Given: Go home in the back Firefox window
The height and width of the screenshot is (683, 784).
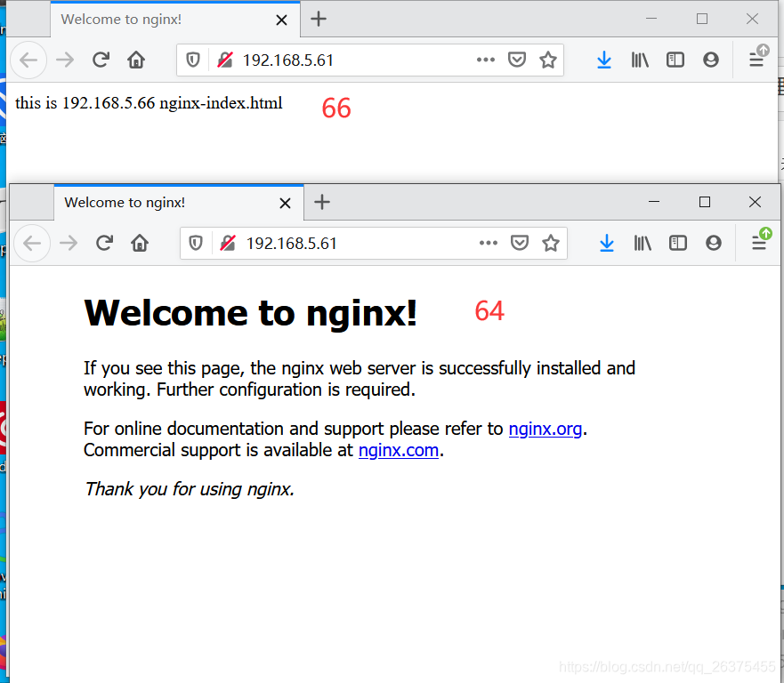Looking at the screenshot, I should point(136,60).
